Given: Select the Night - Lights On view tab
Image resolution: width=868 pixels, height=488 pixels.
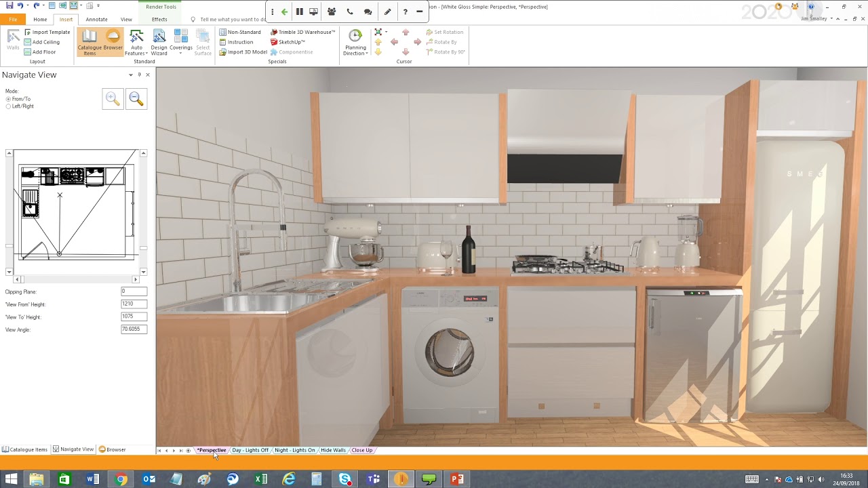Looking at the screenshot, I should pyautogui.click(x=294, y=450).
